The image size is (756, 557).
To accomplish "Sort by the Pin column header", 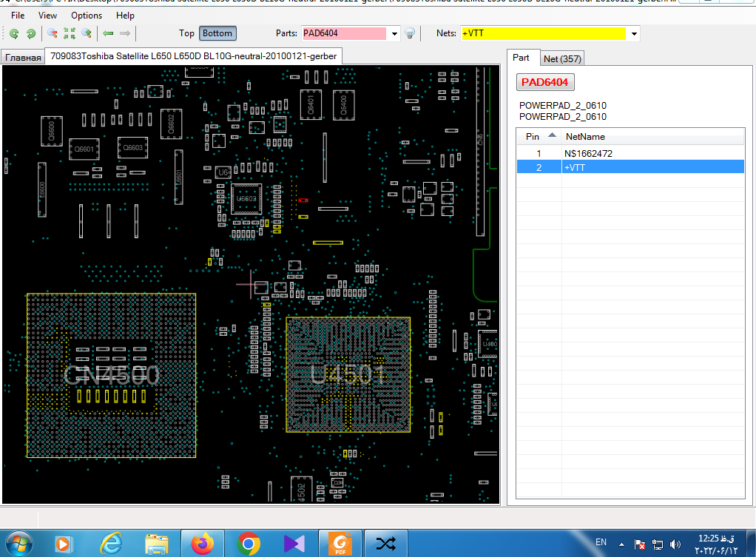I will [538, 137].
